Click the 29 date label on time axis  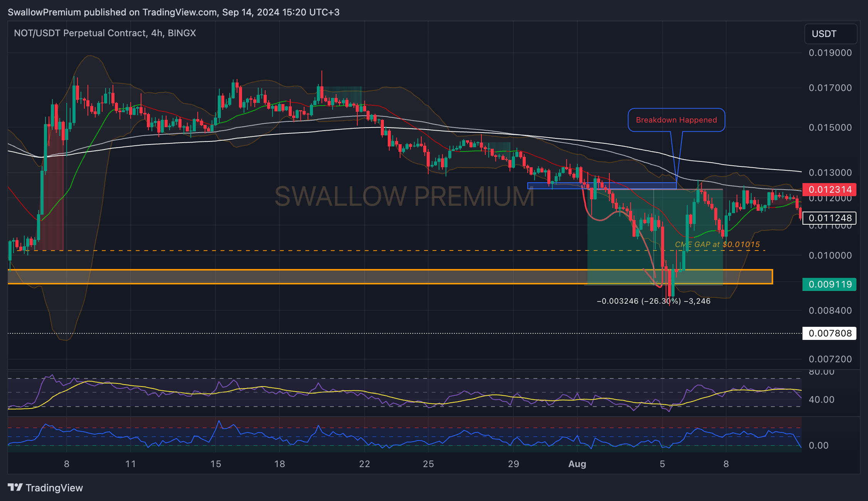(513, 464)
